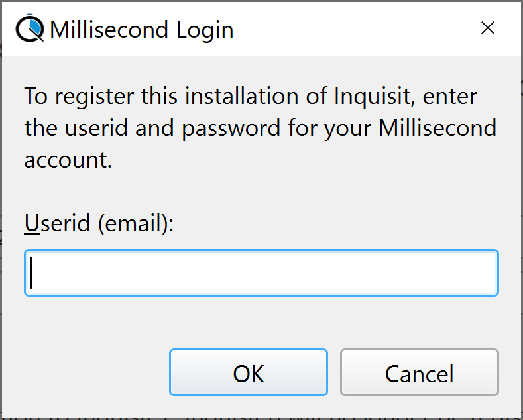523x420 pixels.
Task: Click the word Inquisit in the message
Action: (375, 96)
